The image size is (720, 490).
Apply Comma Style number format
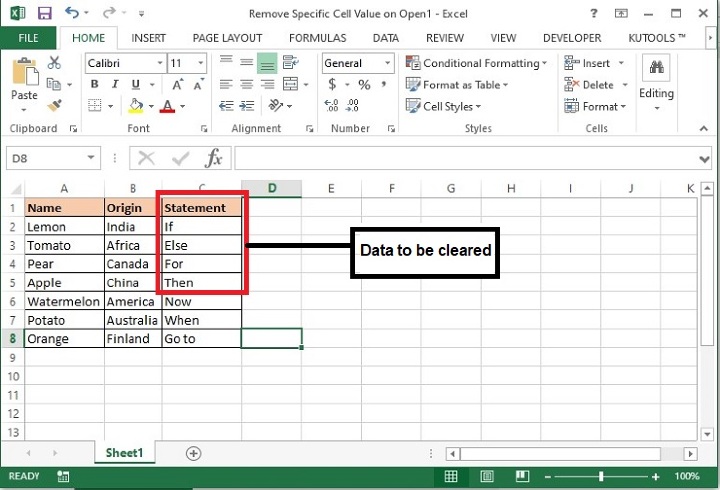coord(383,84)
